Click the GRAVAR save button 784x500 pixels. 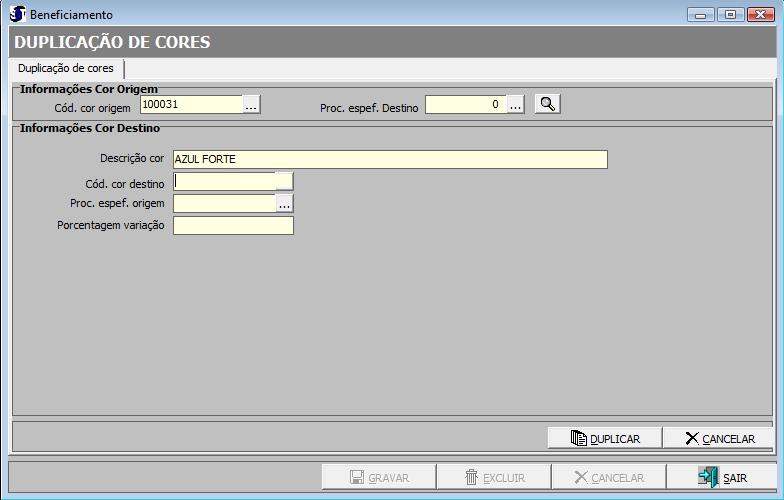(x=379, y=477)
